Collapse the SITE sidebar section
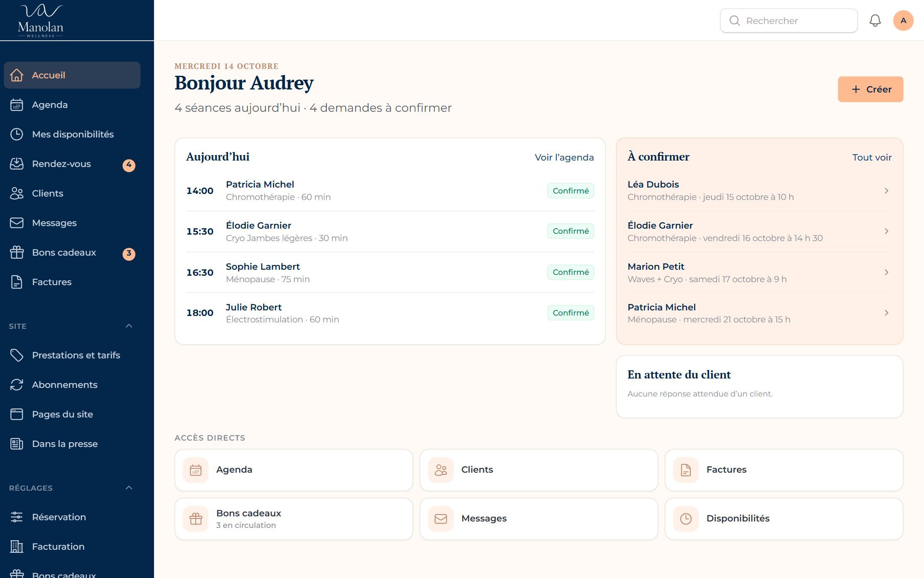This screenshot has width=924, height=578. pyautogui.click(x=129, y=326)
